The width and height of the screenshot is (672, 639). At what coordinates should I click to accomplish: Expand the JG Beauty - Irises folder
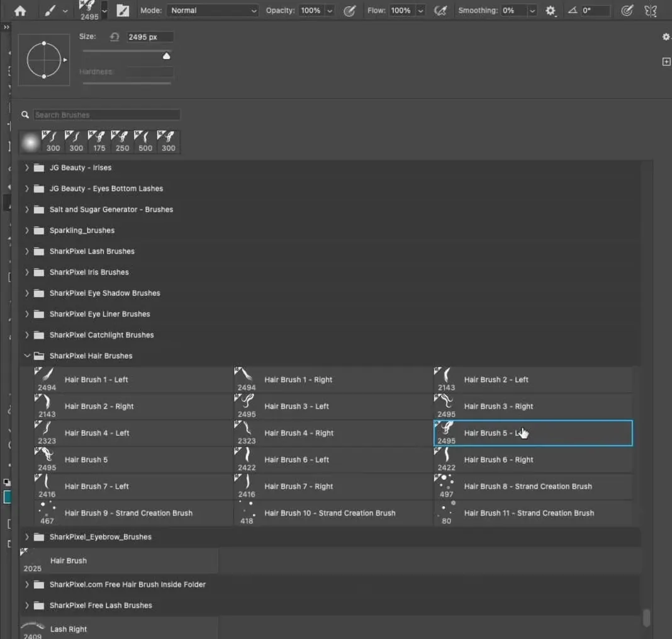pos(26,167)
